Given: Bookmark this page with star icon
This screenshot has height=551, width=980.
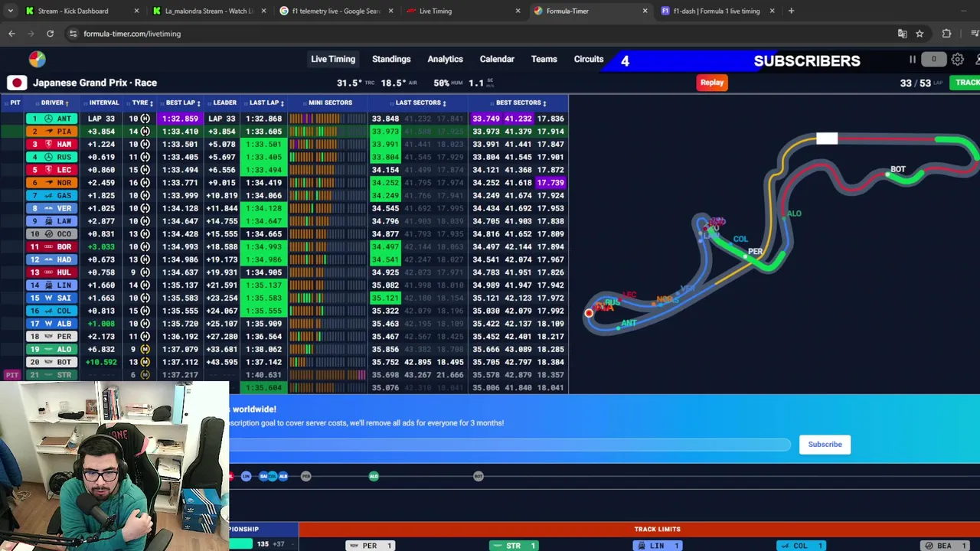Looking at the screenshot, I should pyautogui.click(x=920, y=34).
